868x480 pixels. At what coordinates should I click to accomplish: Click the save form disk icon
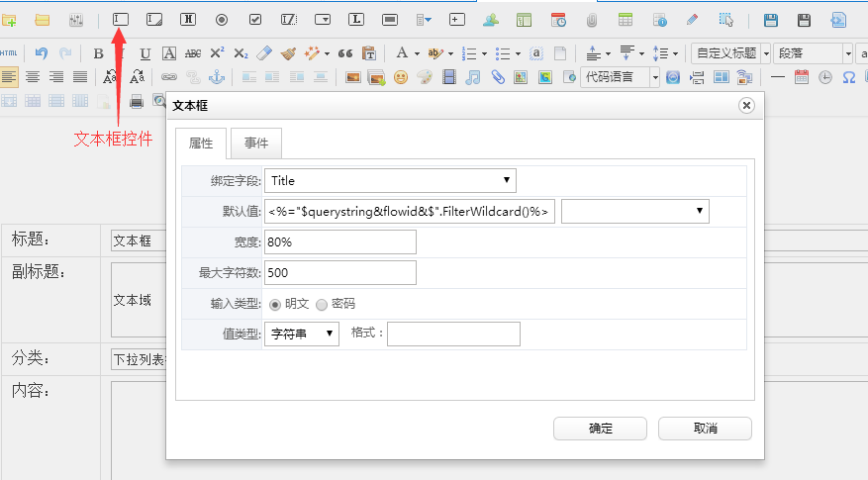coord(771,21)
